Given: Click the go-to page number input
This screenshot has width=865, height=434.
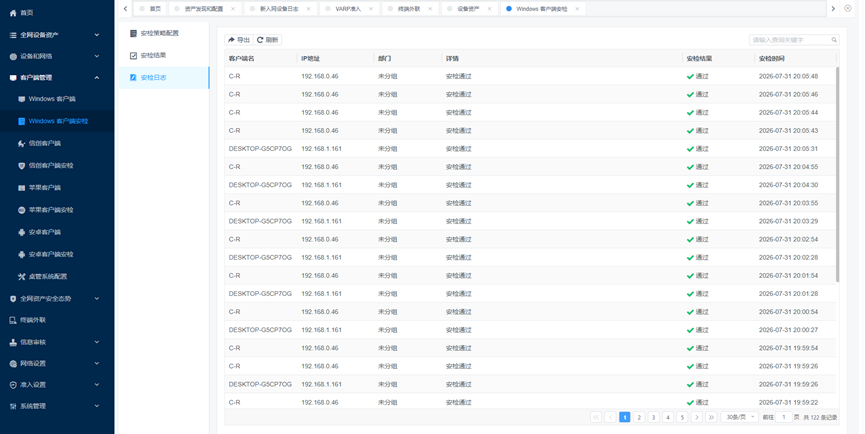Looking at the screenshot, I should pyautogui.click(x=784, y=417).
